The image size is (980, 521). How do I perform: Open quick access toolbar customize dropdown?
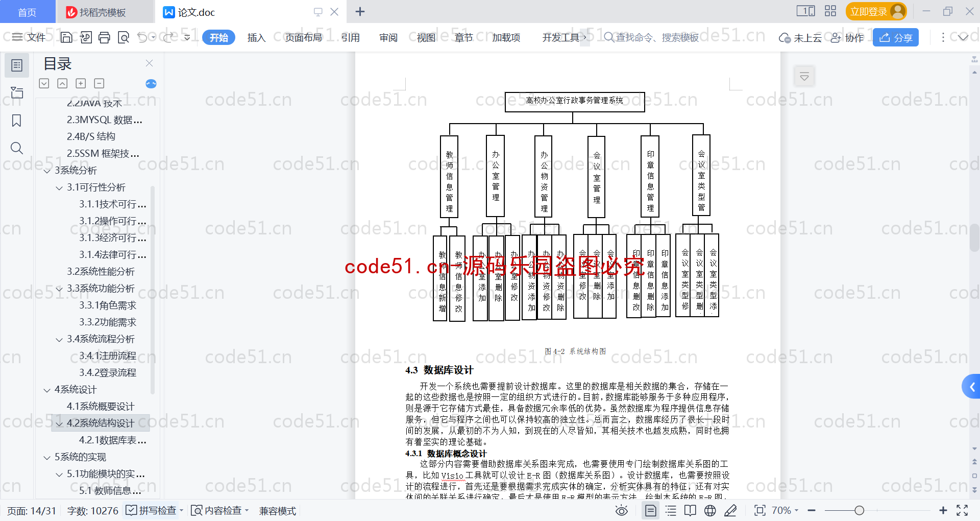(187, 37)
